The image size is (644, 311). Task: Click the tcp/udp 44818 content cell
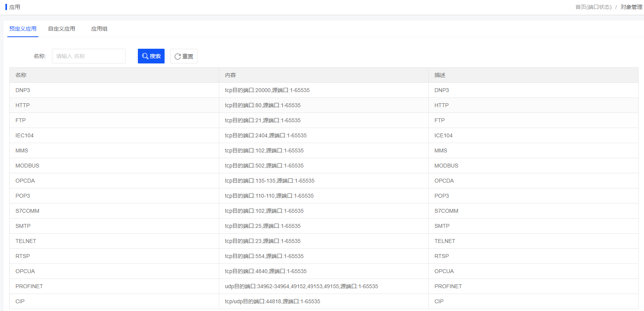324,301
